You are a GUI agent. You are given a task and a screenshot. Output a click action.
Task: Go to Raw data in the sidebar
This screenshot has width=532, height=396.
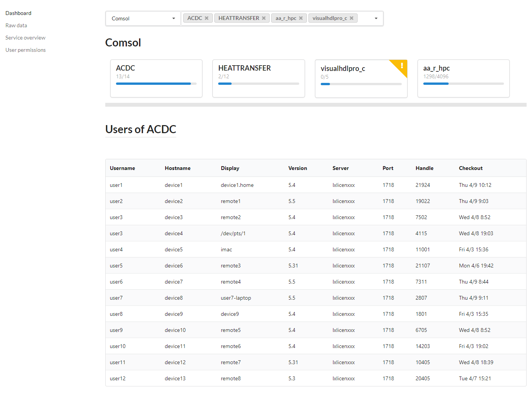coord(16,25)
